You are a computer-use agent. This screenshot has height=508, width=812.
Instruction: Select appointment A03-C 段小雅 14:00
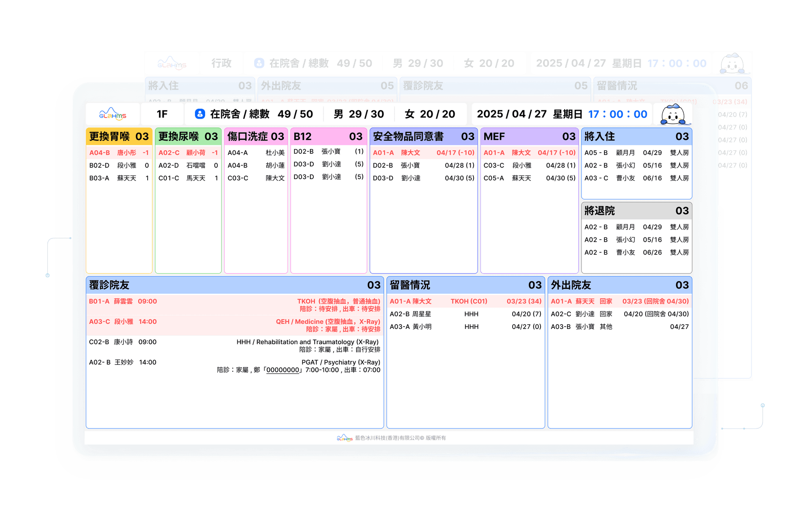(x=235, y=325)
